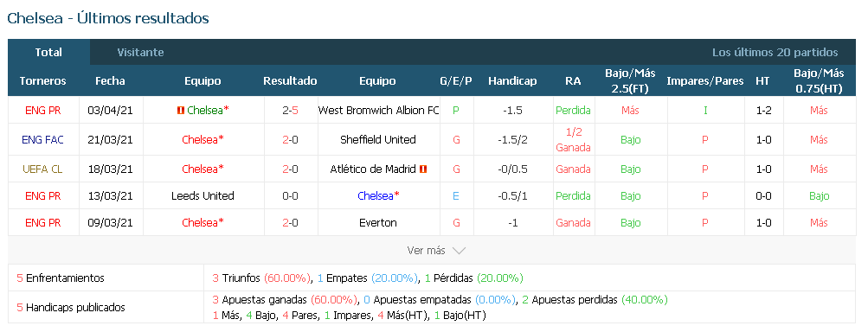Open Los últimos 20 partidos selector
868x332 pixels.
coord(775,53)
